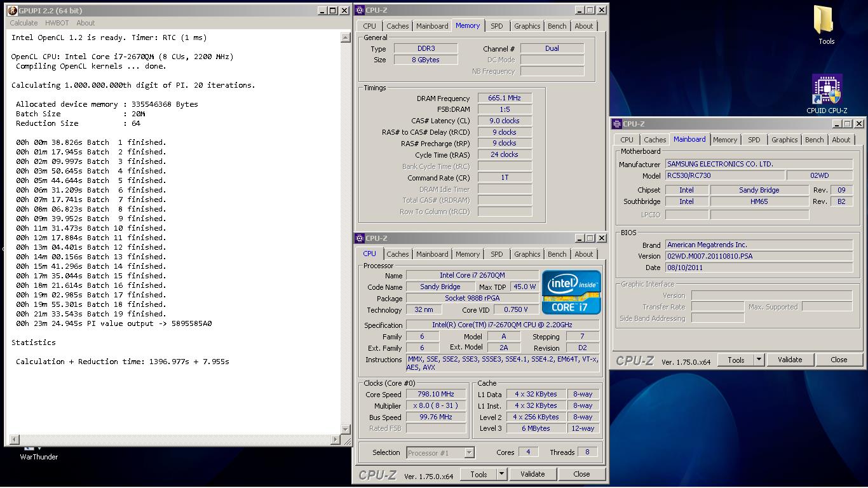This screenshot has width=868, height=488.
Task: Switch to SPD tab in Memory window
Action: click(x=497, y=26)
